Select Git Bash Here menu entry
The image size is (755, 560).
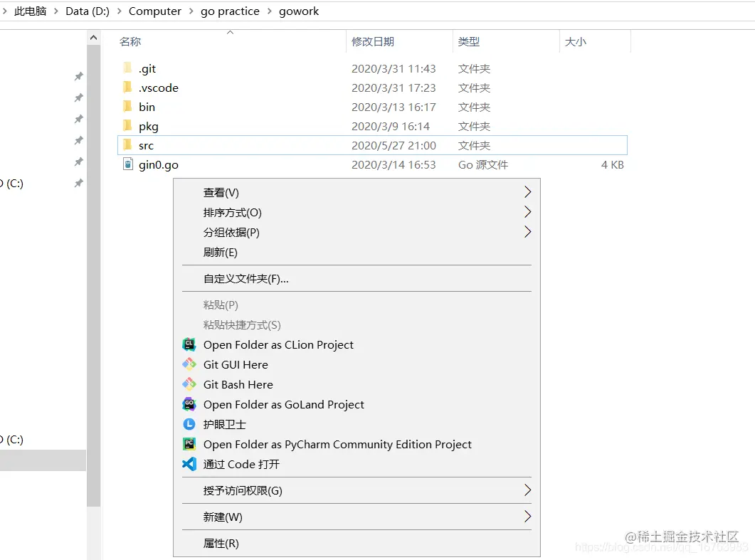(357, 385)
